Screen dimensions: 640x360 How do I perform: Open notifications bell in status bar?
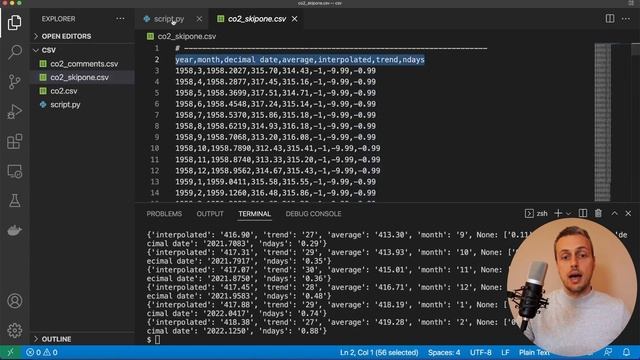626,352
